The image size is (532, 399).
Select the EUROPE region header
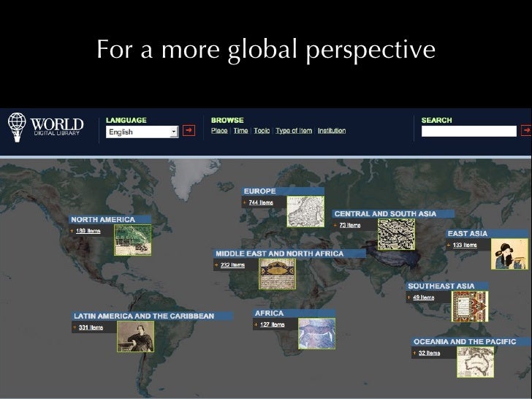tap(283, 191)
